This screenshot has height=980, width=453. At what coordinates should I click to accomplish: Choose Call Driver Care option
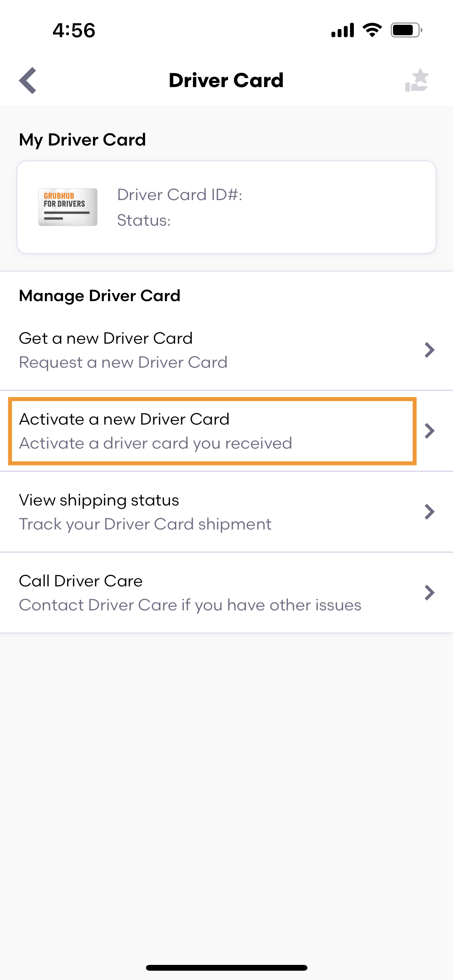[x=226, y=593]
